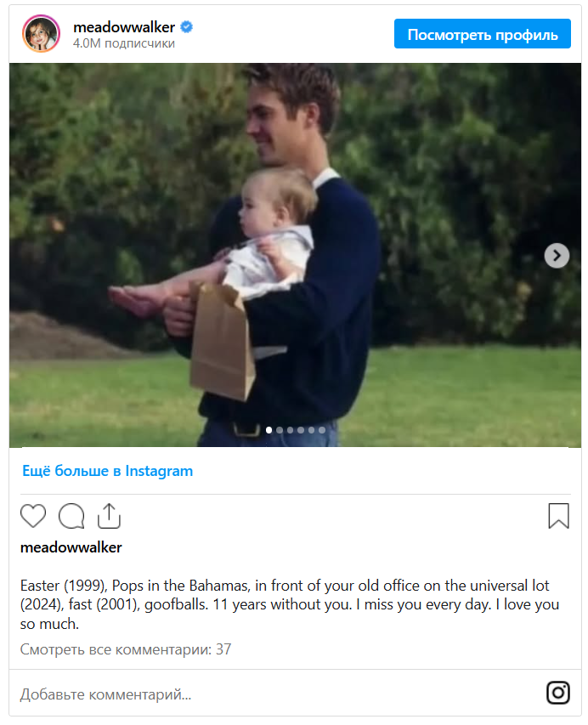Select the last carousel dot indicator
This screenshot has height=725, width=588.
pyautogui.click(x=322, y=430)
